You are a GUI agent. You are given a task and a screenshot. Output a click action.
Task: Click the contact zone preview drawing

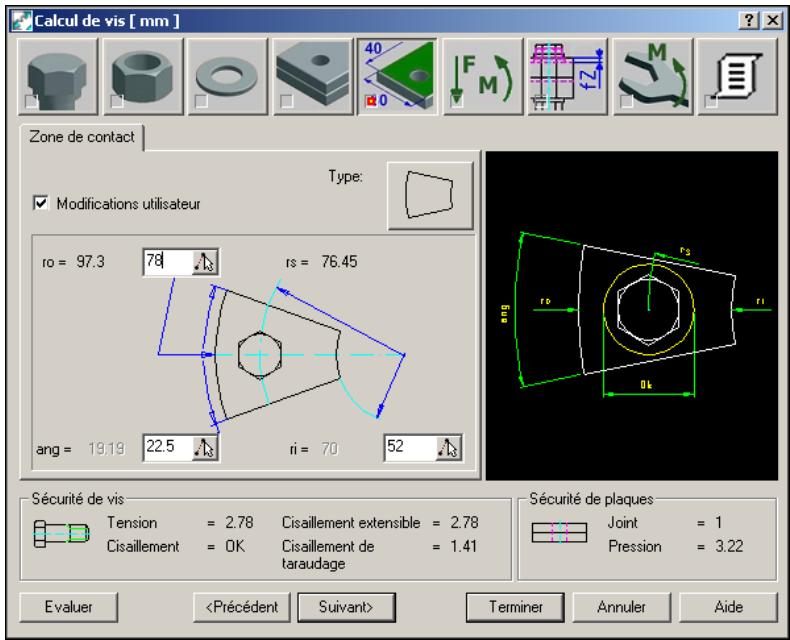632,315
